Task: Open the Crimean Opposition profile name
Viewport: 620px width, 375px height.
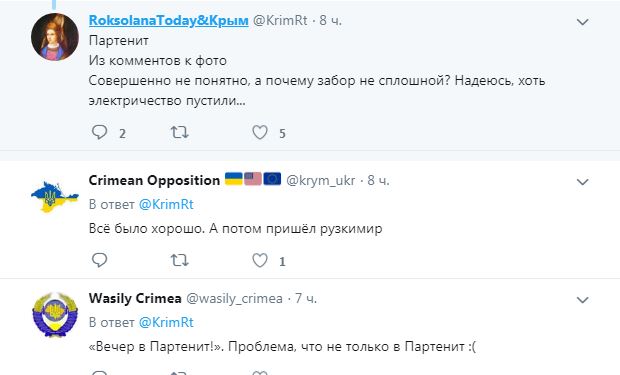Action: coord(154,180)
